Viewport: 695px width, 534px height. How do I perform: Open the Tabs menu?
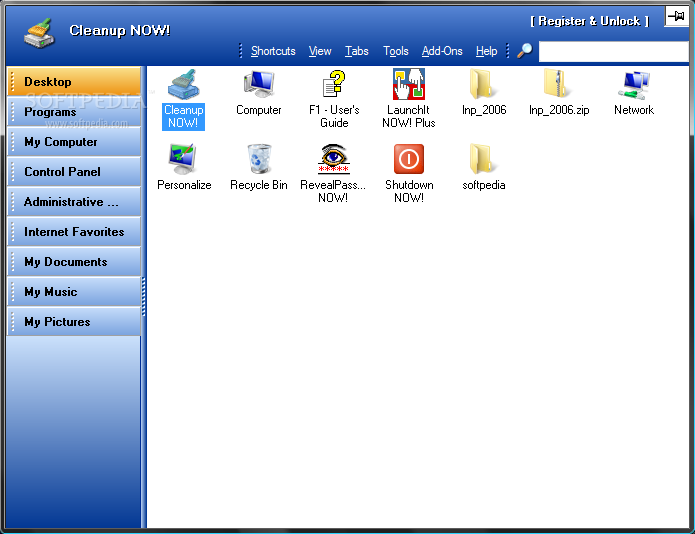(357, 51)
